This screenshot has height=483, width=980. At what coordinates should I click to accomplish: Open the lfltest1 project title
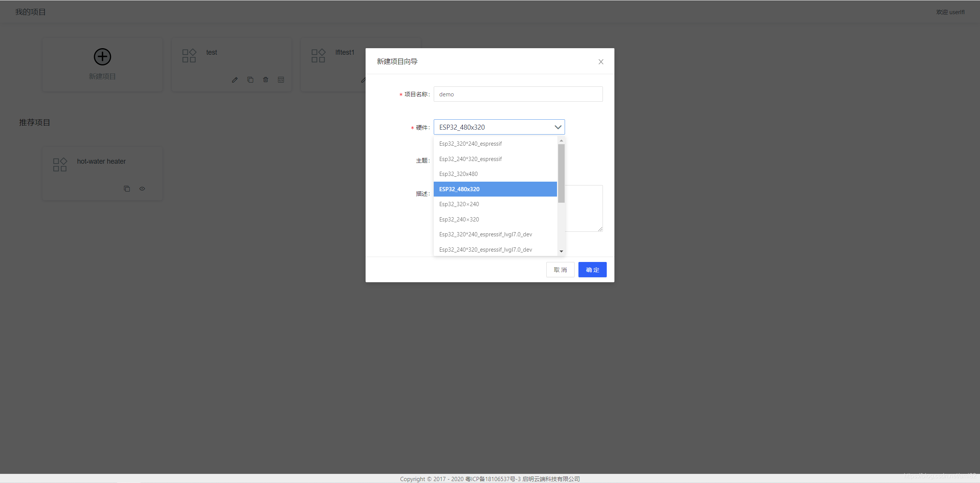[345, 52]
